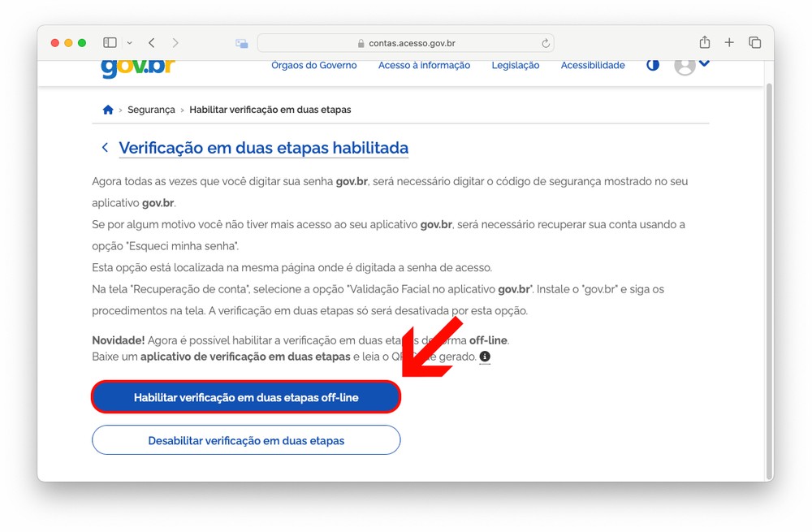Open the Acesso à informação menu link
Screen dimensions: 812x532
(x=424, y=65)
